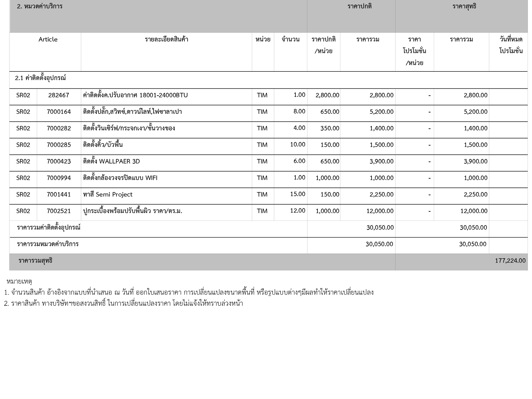Select the ติดตั้งกล้องวงจรปิดแบบ WIFI description
This screenshot has height=399, width=532.
pos(120,178)
